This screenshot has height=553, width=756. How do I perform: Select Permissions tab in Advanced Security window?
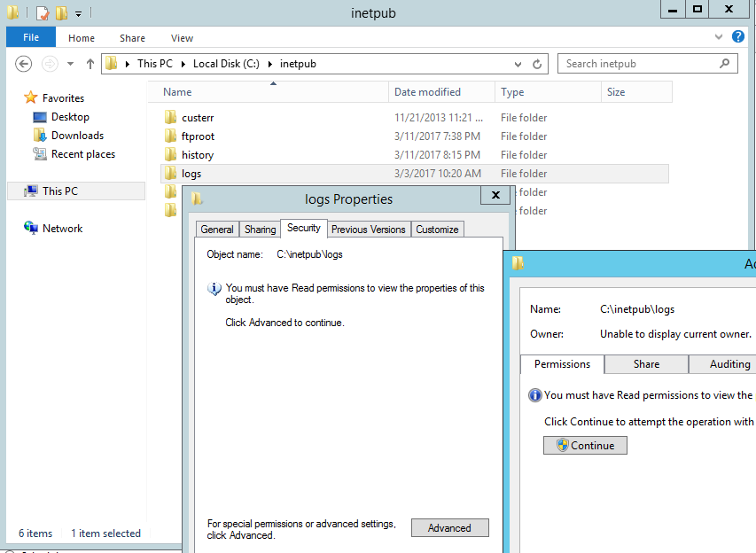[x=562, y=364]
